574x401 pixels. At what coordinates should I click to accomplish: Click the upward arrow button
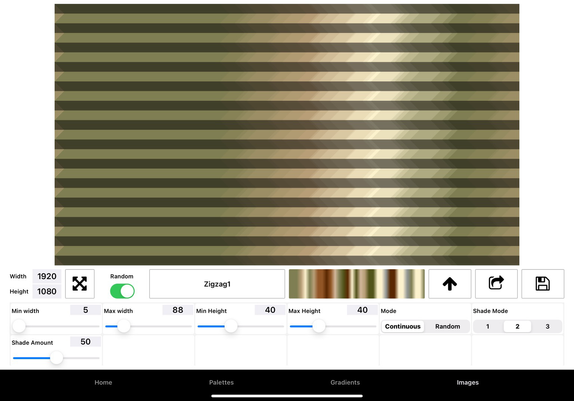click(x=450, y=284)
